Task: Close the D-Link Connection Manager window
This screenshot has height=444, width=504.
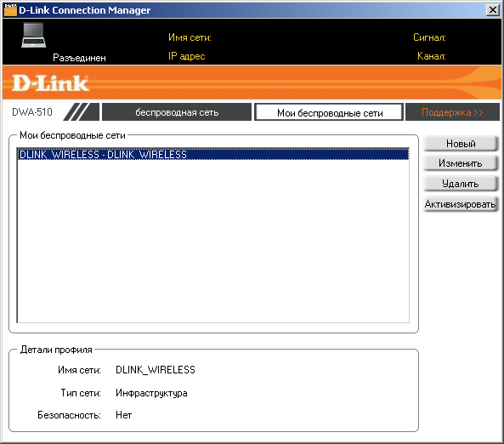Action: (493, 10)
